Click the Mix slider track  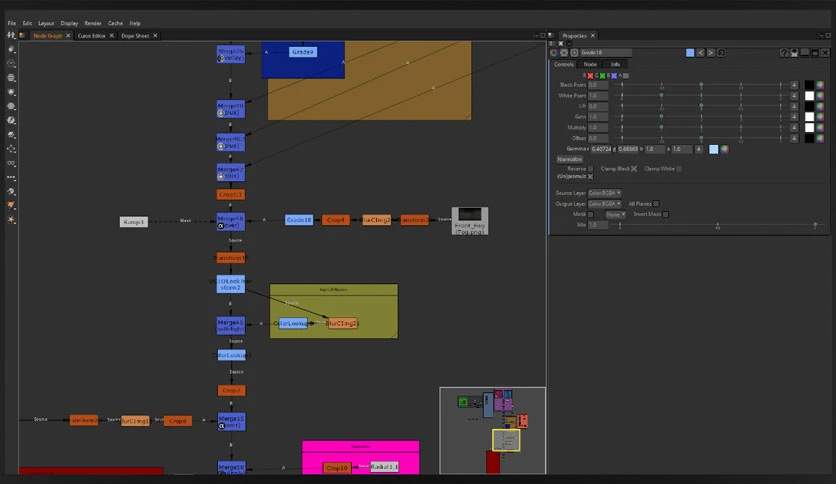[x=718, y=225]
